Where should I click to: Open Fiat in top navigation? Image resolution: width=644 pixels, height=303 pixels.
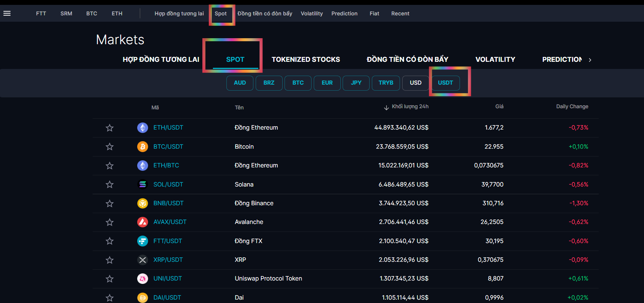(374, 13)
